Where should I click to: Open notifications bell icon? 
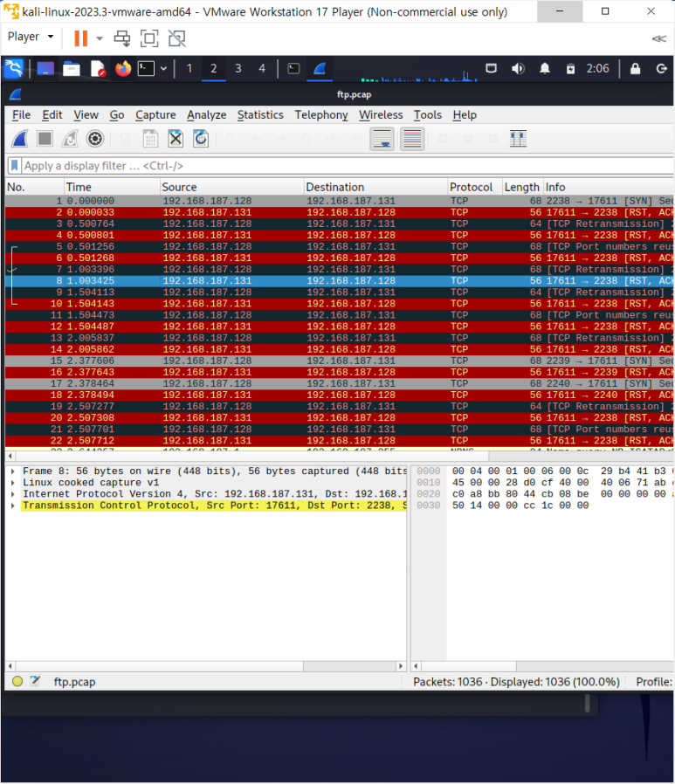[x=545, y=68]
